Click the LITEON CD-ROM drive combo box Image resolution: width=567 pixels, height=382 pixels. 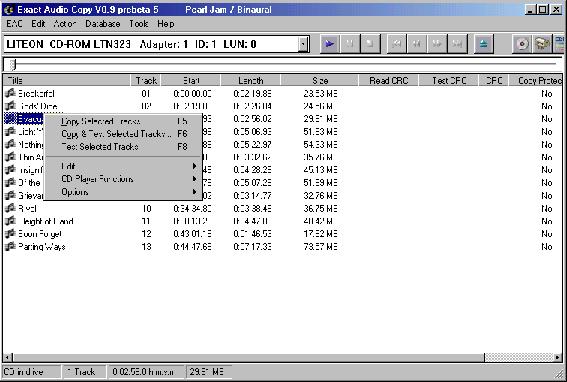(x=156, y=44)
